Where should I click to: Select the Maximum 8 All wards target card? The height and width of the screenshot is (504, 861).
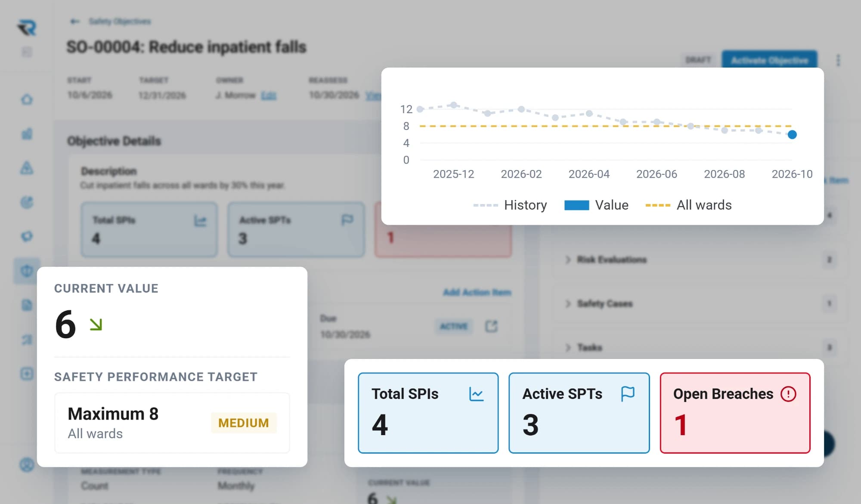(172, 423)
